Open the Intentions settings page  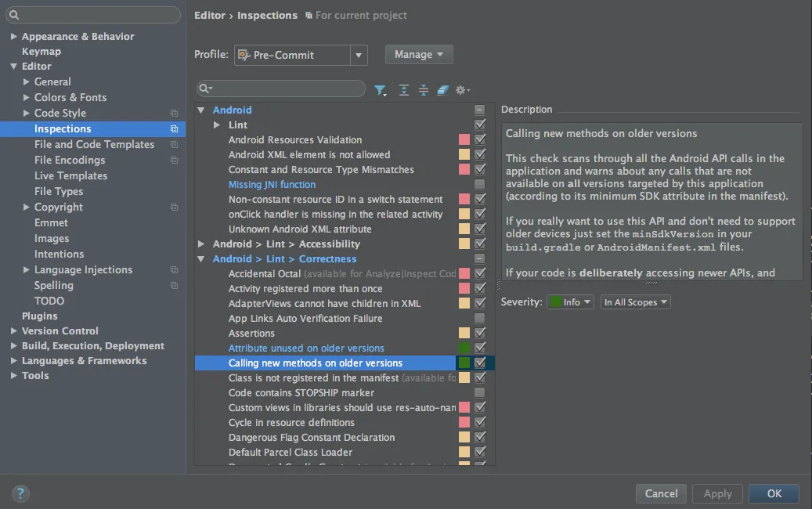coord(59,254)
